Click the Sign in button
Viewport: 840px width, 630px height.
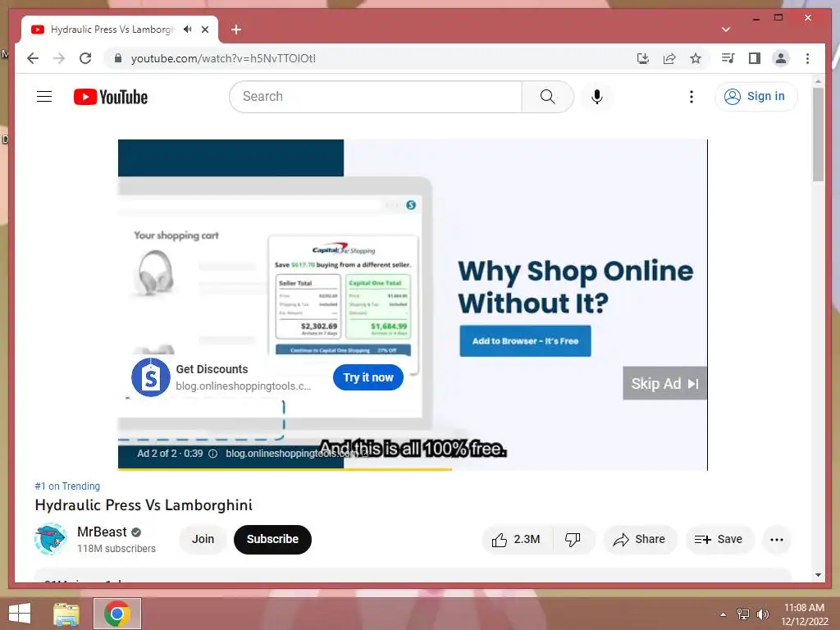pyautogui.click(x=756, y=97)
